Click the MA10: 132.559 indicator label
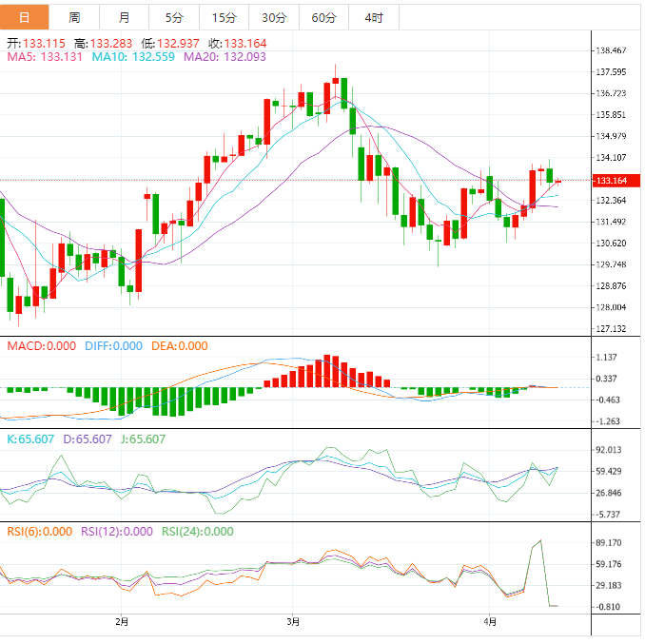 (x=132, y=57)
